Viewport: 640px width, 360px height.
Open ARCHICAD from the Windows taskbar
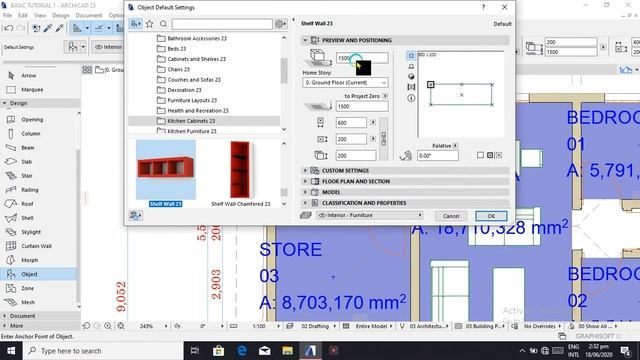(x=310, y=351)
